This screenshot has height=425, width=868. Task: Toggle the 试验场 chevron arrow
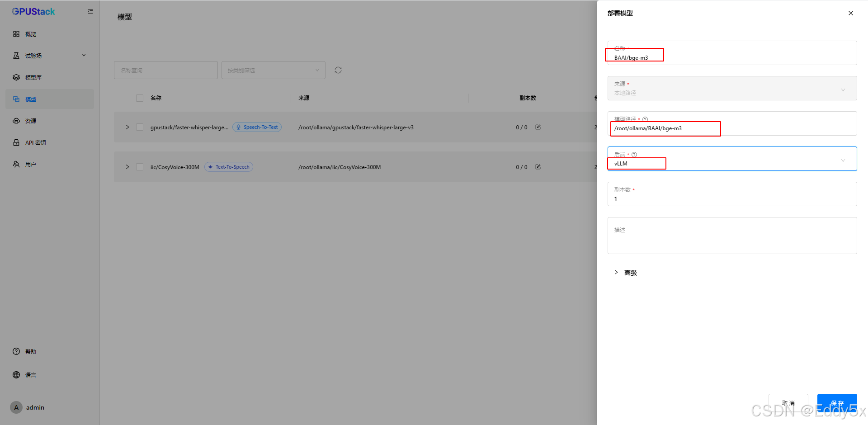(x=84, y=55)
